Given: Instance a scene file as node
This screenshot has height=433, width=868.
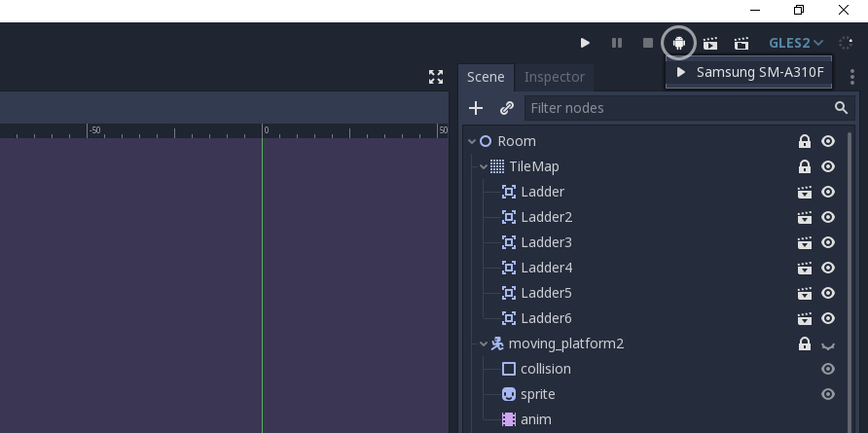Looking at the screenshot, I should (x=507, y=108).
